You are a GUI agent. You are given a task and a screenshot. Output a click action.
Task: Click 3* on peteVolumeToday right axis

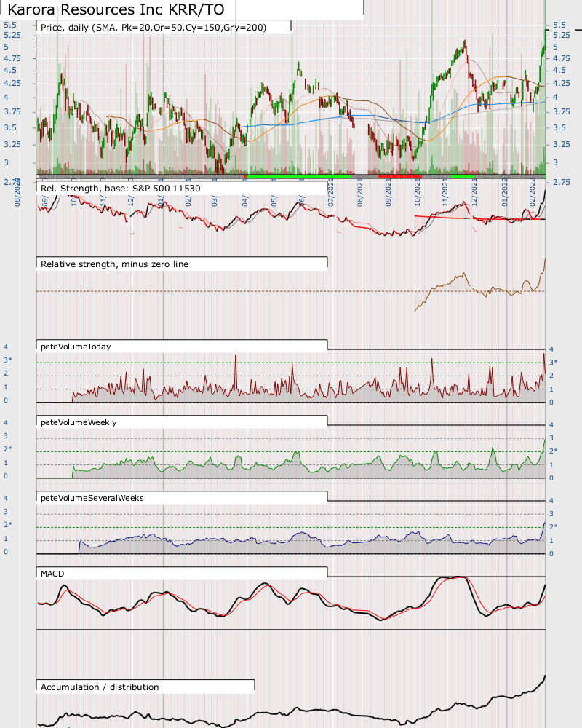coord(554,363)
